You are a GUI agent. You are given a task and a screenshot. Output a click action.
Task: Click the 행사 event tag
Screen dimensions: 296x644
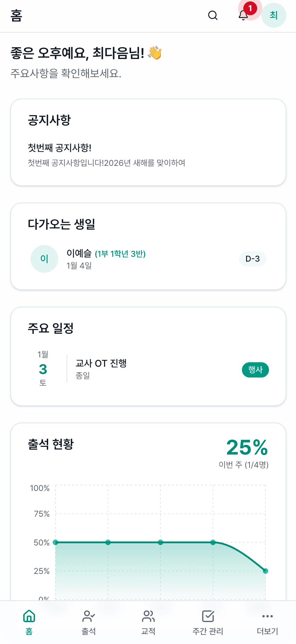[x=255, y=370]
